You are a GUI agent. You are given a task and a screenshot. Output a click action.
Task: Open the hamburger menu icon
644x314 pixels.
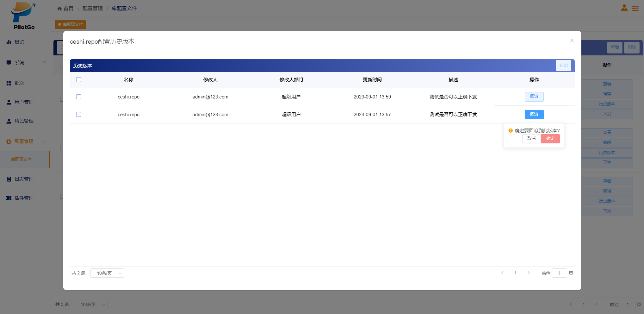tap(635, 8)
